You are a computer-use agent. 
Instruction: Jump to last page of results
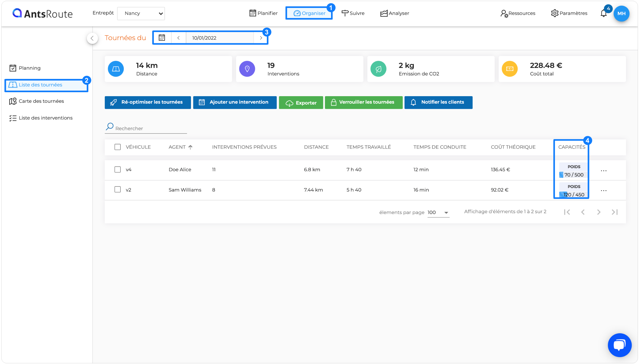point(615,212)
